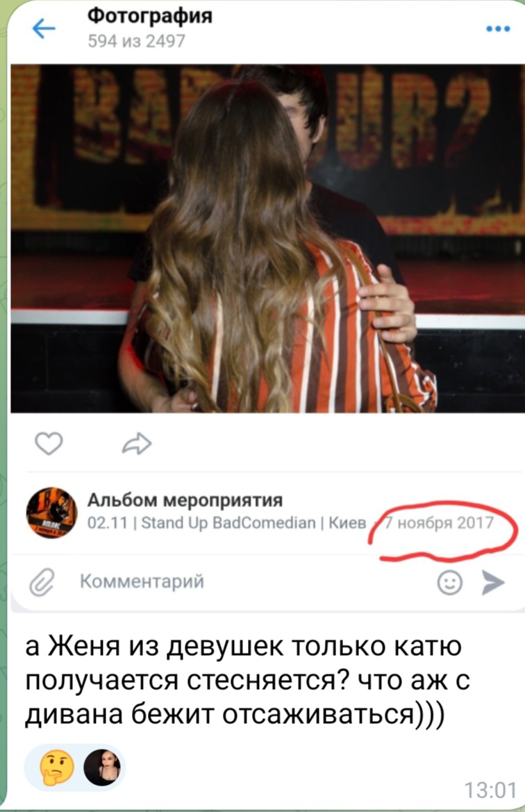This screenshot has width=525, height=812.
Task: Open the Альбом мероприятия album title
Action: (x=185, y=499)
